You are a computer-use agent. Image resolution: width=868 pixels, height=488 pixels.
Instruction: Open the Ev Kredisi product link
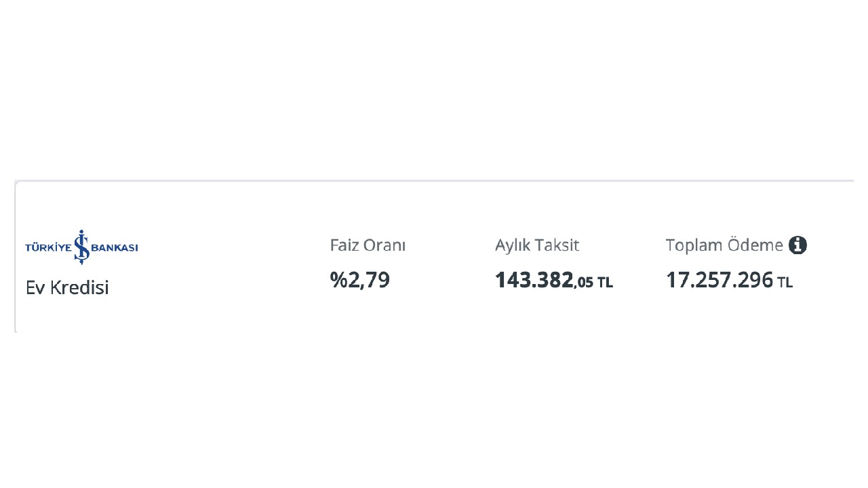pos(67,287)
